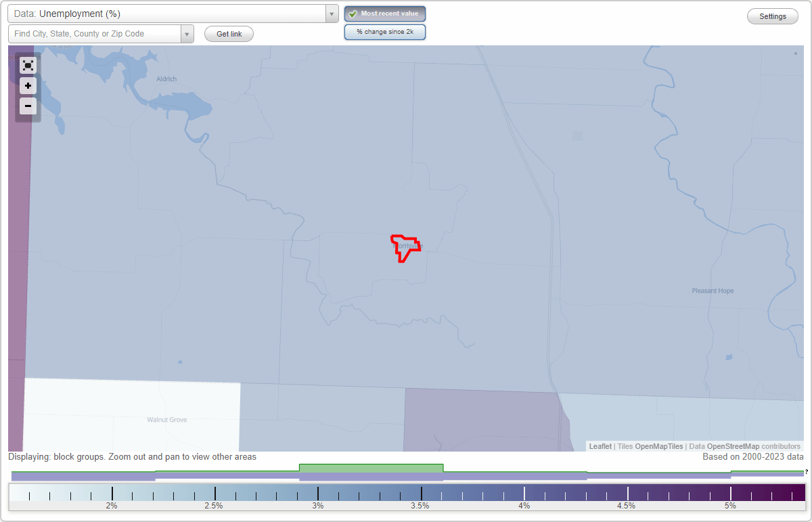Click the red outlined Morrisville area

pos(406,247)
